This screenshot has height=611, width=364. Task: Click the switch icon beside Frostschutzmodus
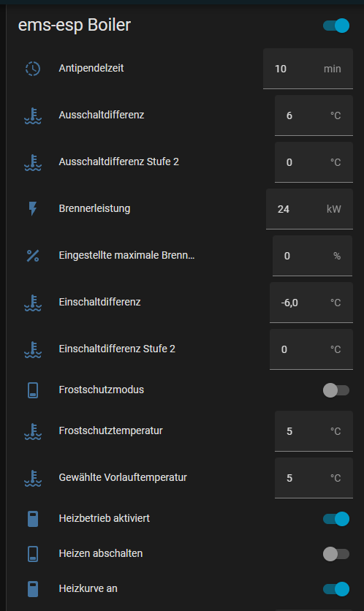point(33,390)
